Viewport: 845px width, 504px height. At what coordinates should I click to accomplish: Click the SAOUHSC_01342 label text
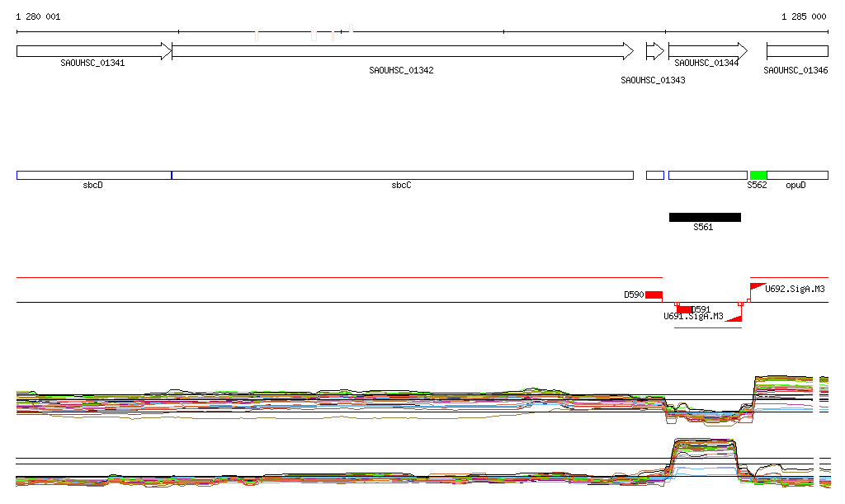401,70
